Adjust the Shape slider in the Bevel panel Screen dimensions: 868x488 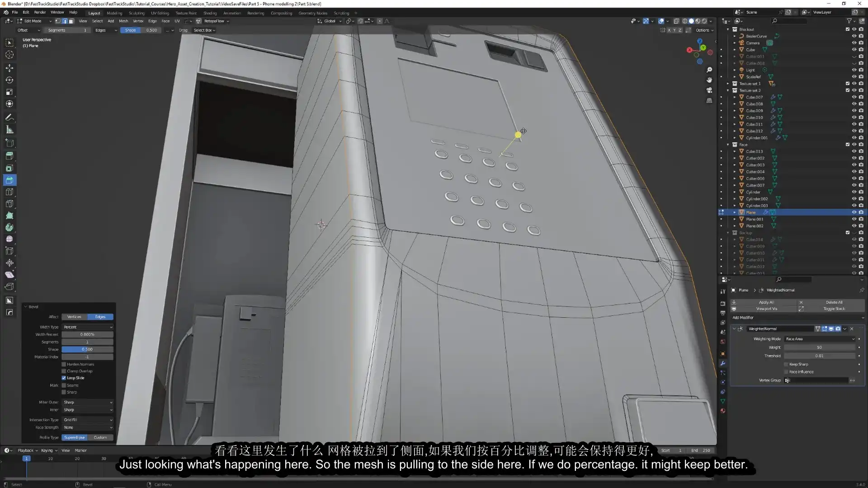[x=87, y=349]
